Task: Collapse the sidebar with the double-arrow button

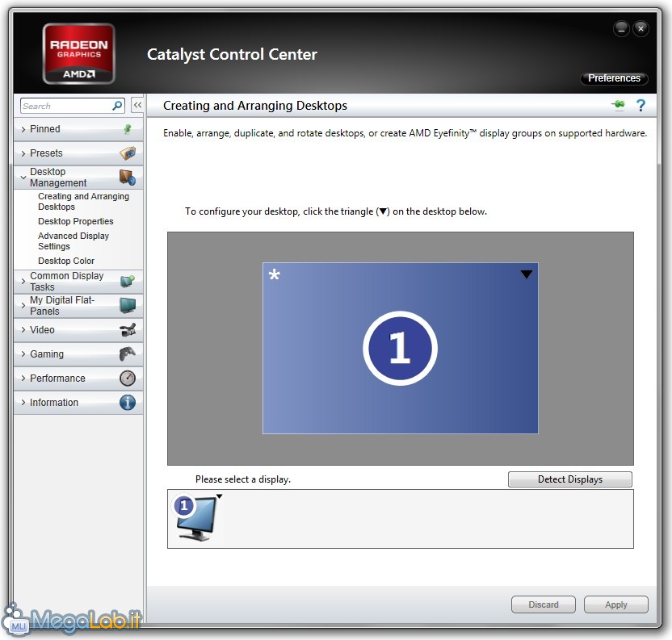Action: point(137,105)
